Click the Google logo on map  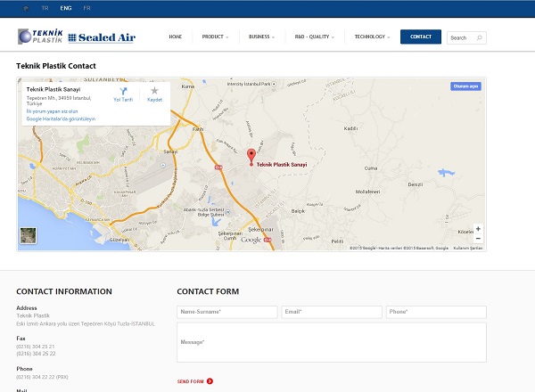click(x=251, y=240)
